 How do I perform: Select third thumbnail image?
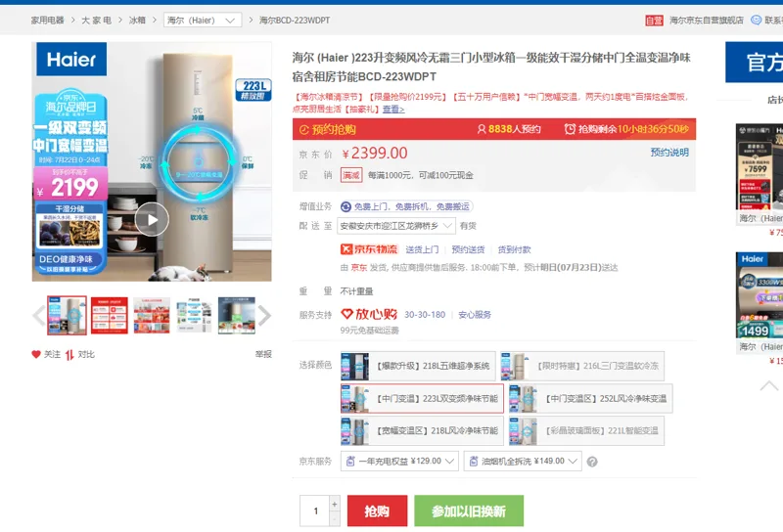click(x=152, y=316)
